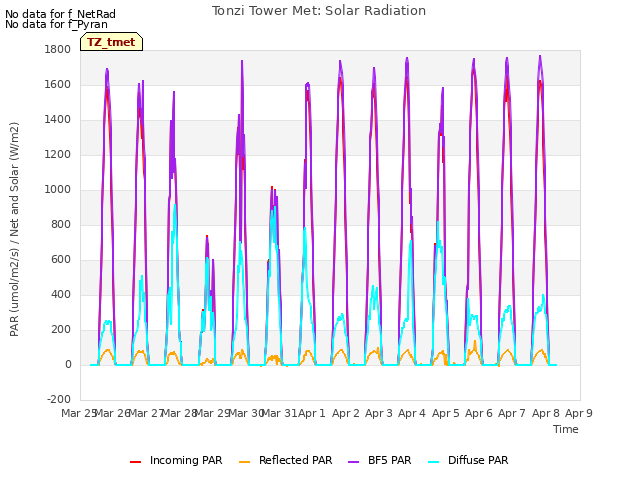640x480 pixels.
Task: Click the TZ_tmet label box
Action: [111, 42]
